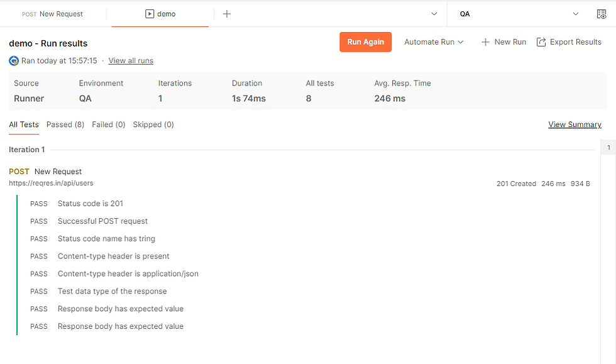Click the Duration value 1s 74ms

pyautogui.click(x=249, y=98)
